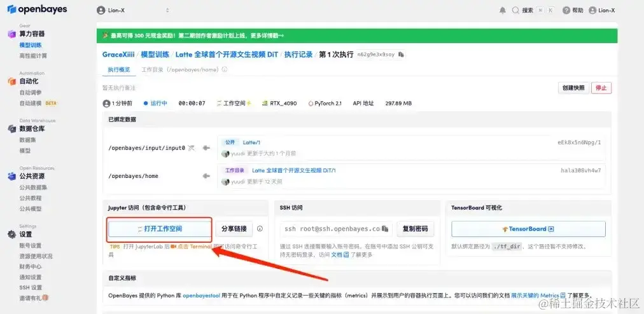Click the info icon next to 分享链接
The width and height of the screenshot is (644, 314).
(260, 229)
